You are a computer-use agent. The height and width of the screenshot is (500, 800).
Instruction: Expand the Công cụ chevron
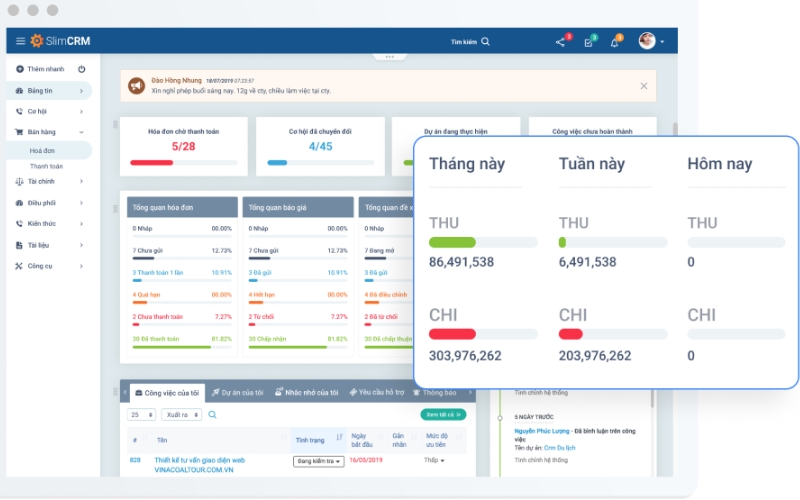(81, 266)
